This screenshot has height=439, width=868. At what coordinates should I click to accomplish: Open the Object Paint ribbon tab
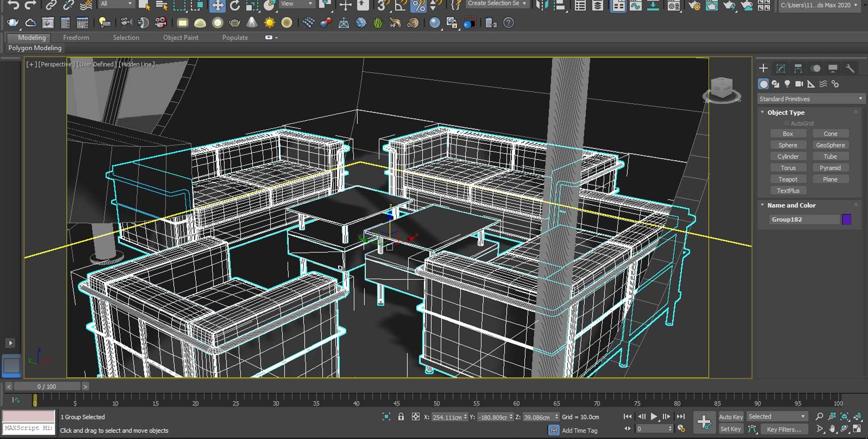(x=180, y=37)
